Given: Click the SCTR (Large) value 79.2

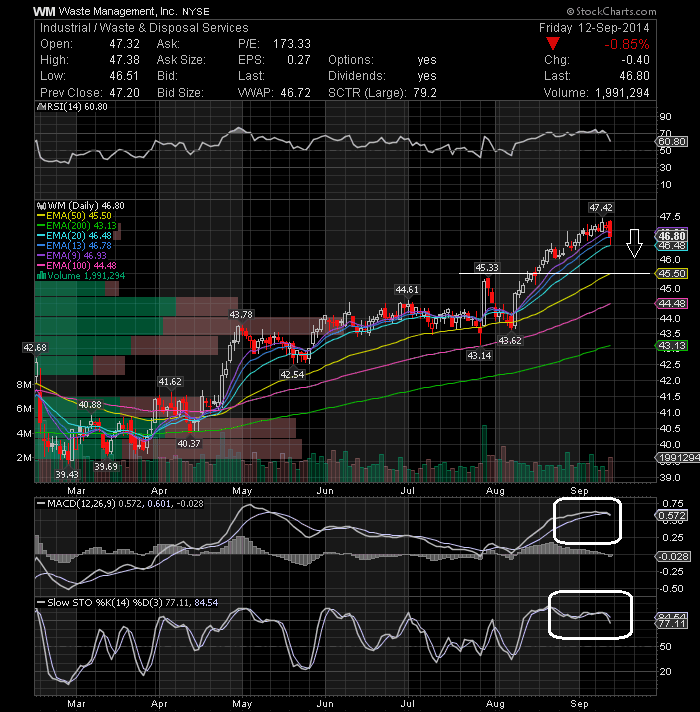Looking at the screenshot, I should (x=425, y=93).
